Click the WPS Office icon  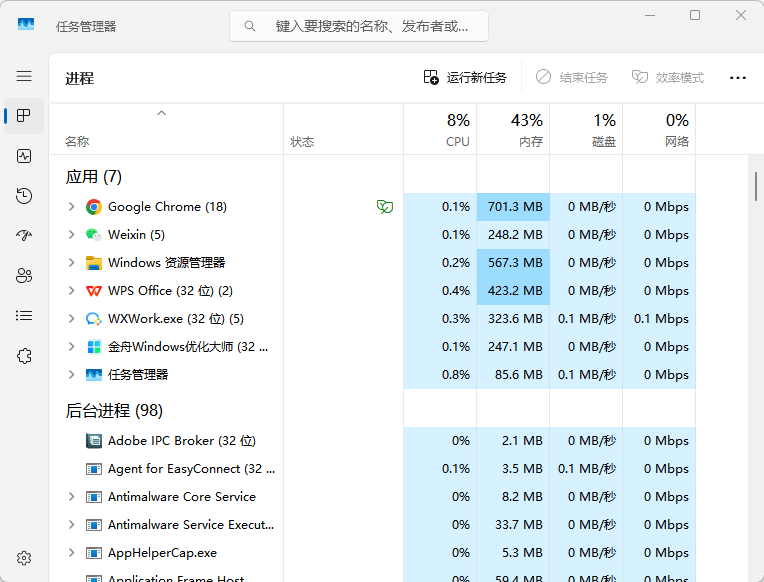tap(94, 291)
